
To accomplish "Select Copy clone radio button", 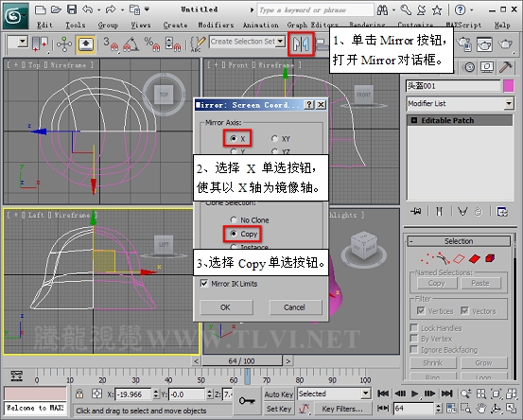I will point(234,234).
